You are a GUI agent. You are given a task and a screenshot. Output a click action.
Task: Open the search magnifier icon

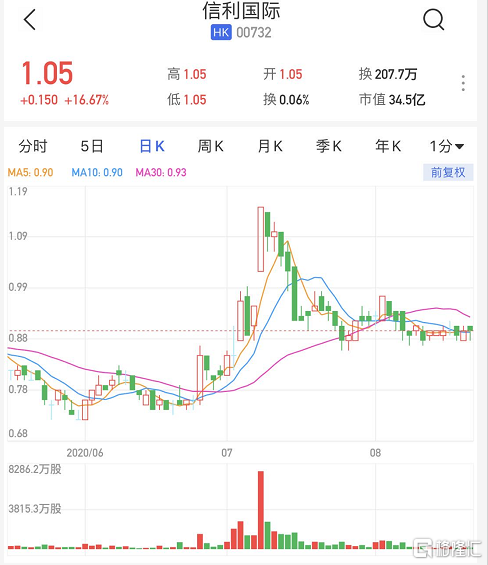click(434, 19)
